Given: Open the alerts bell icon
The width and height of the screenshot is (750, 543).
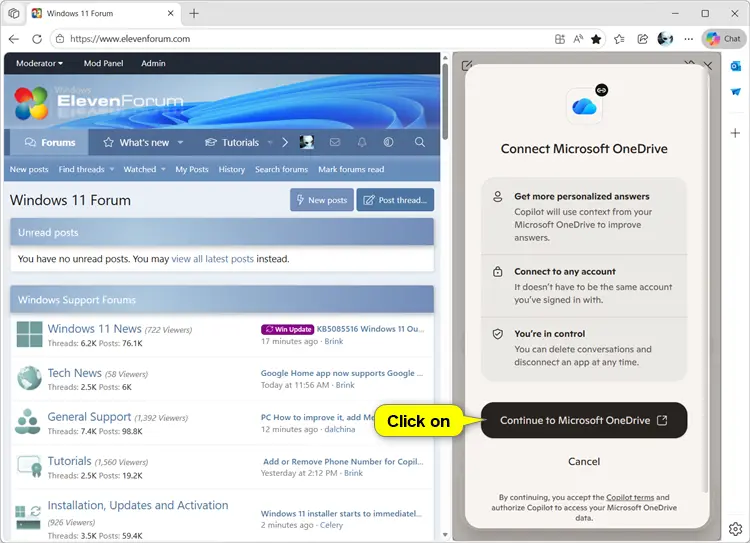Looking at the screenshot, I should (x=362, y=142).
